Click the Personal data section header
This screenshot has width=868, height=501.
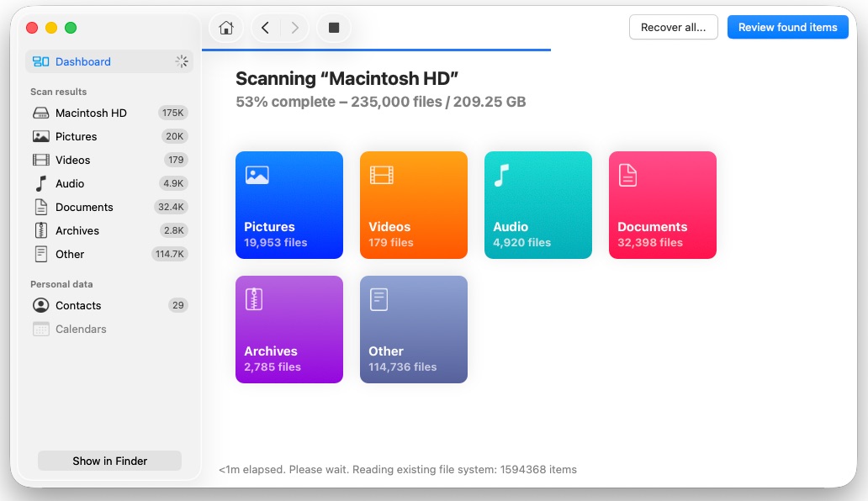pos(61,284)
